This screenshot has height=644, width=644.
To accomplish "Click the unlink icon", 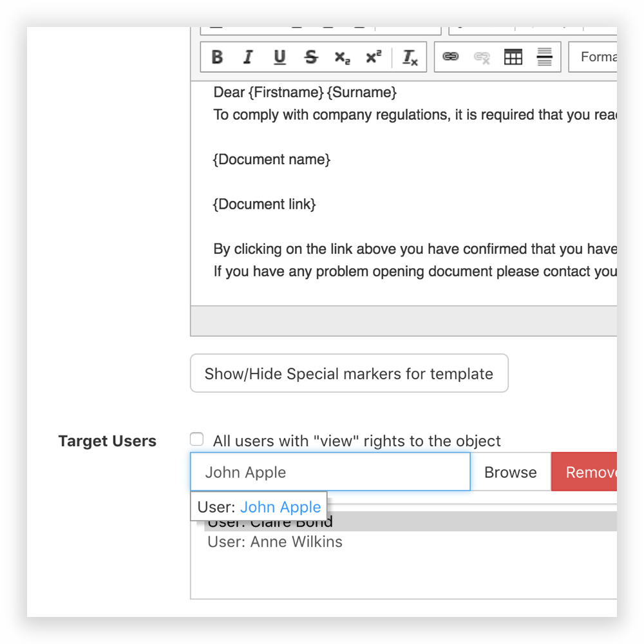I will pos(482,57).
